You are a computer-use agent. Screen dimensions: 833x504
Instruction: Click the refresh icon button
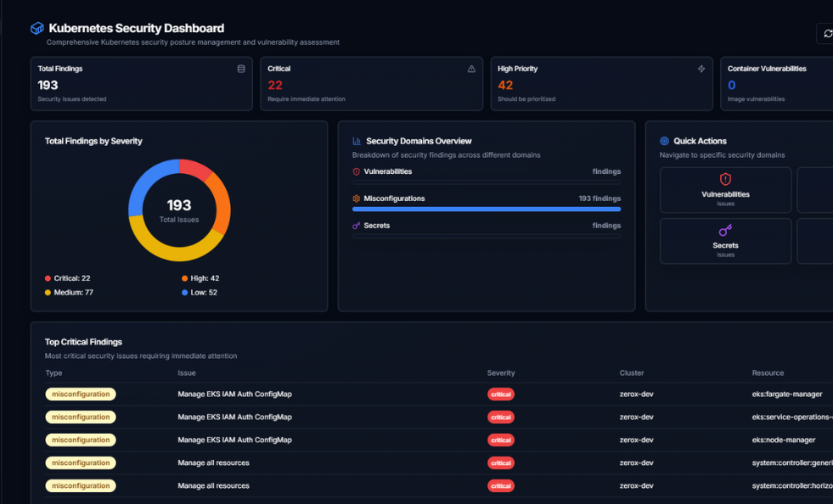click(x=827, y=33)
